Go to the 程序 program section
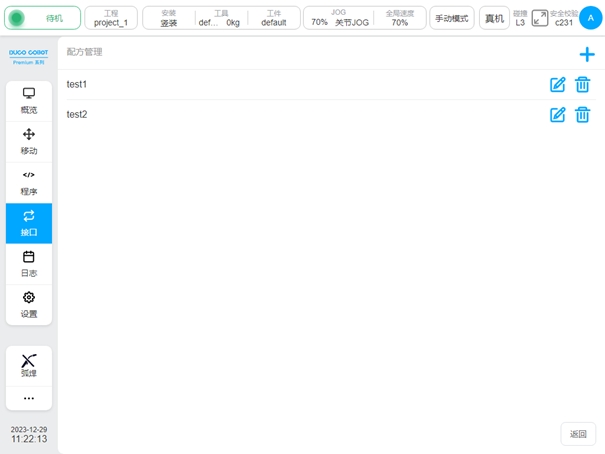 (29, 183)
